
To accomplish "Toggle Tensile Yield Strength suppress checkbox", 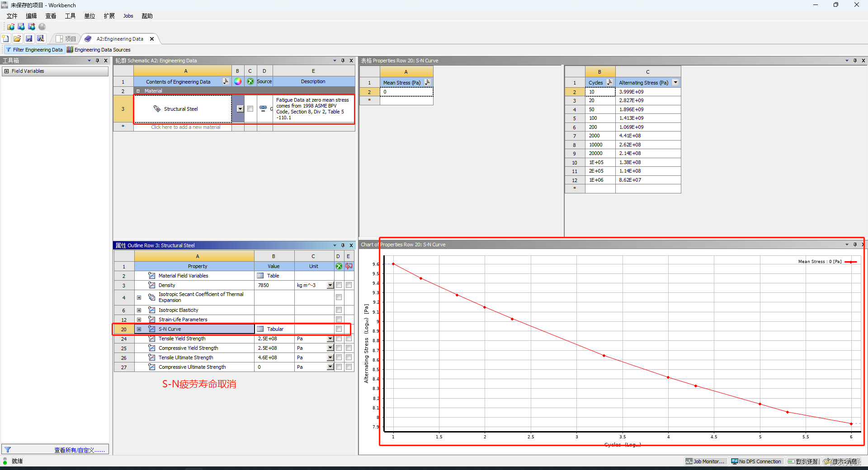I will pyautogui.click(x=339, y=338).
